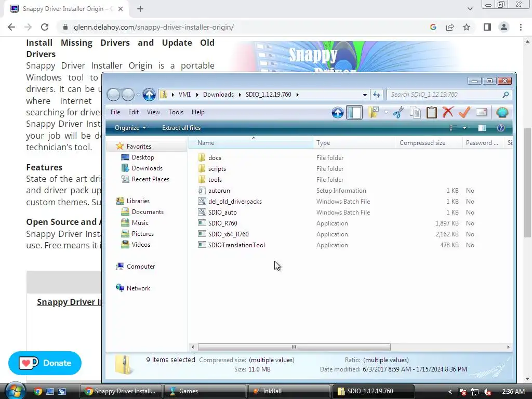Open the Tools menu in Explorer
Screen dimensions: 532x399
(x=176, y=112)
